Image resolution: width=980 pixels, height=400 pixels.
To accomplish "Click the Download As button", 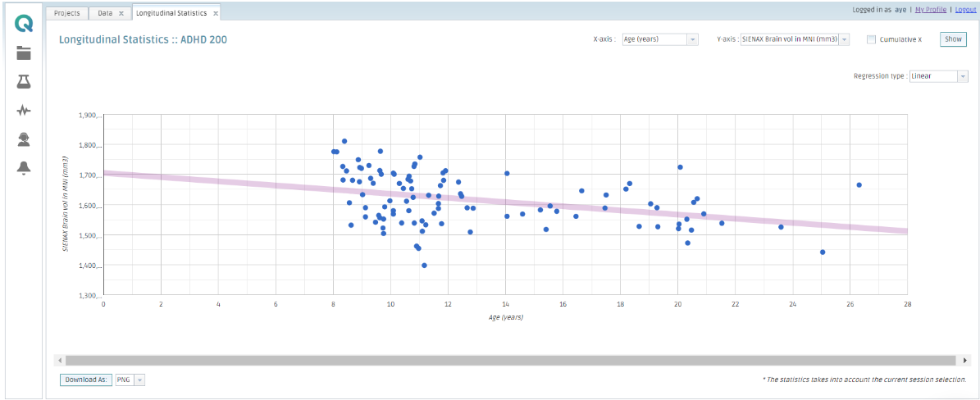I will point(85,380).
